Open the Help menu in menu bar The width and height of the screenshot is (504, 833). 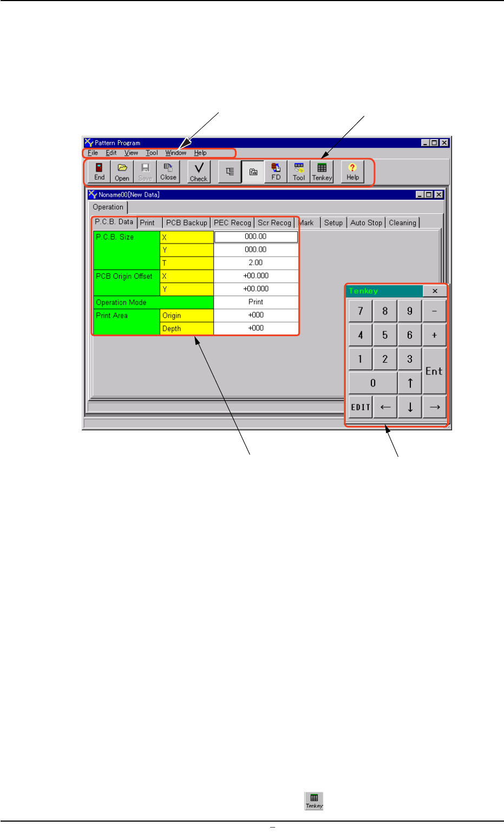point(200,153)
